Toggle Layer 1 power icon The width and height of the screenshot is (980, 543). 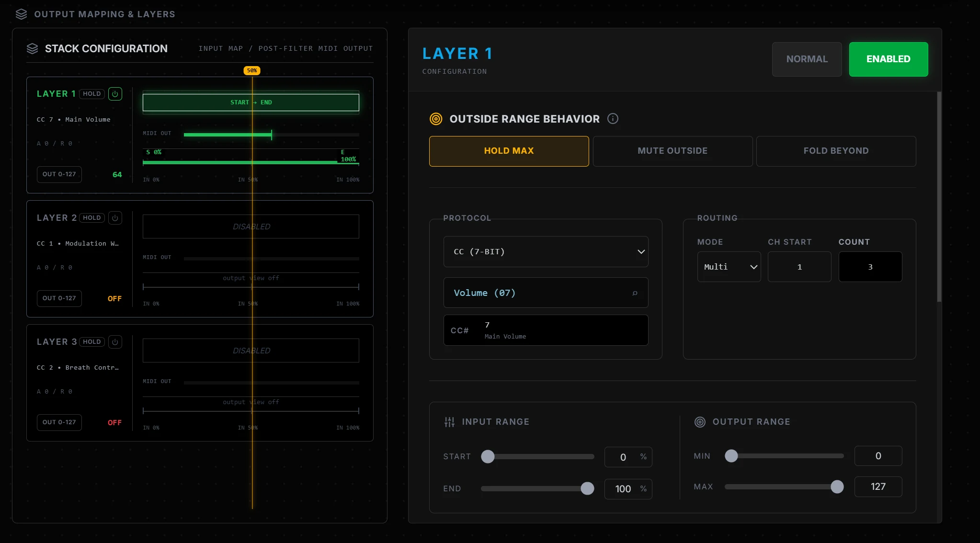pos(115,94)
